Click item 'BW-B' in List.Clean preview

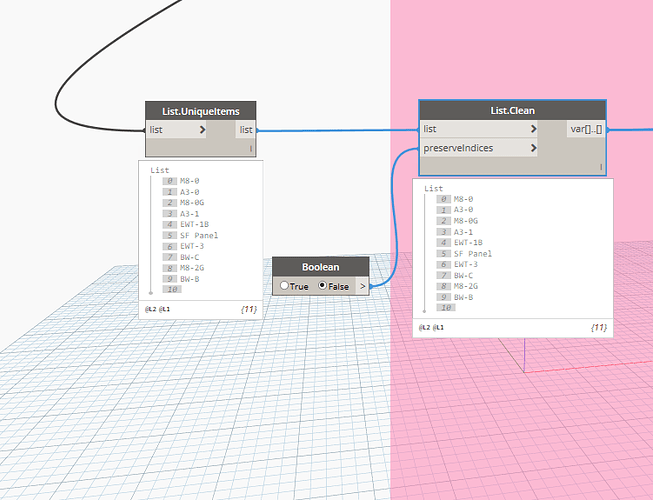[464, 297]
